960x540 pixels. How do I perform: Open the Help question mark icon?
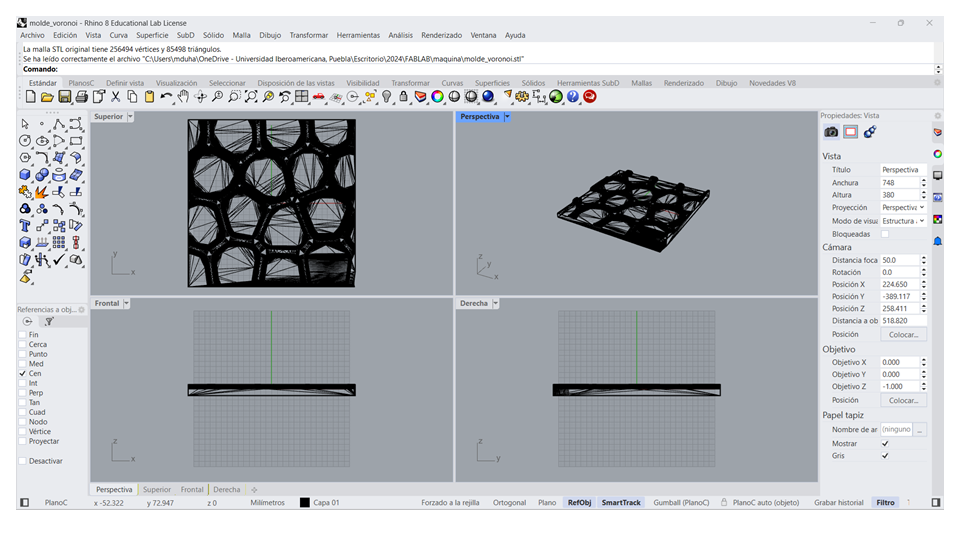(573, 97)
